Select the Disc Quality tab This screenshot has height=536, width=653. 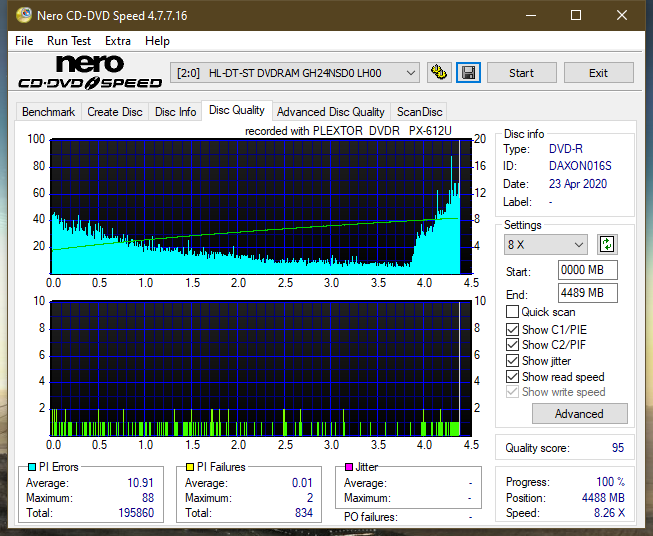tap(237, 110)
